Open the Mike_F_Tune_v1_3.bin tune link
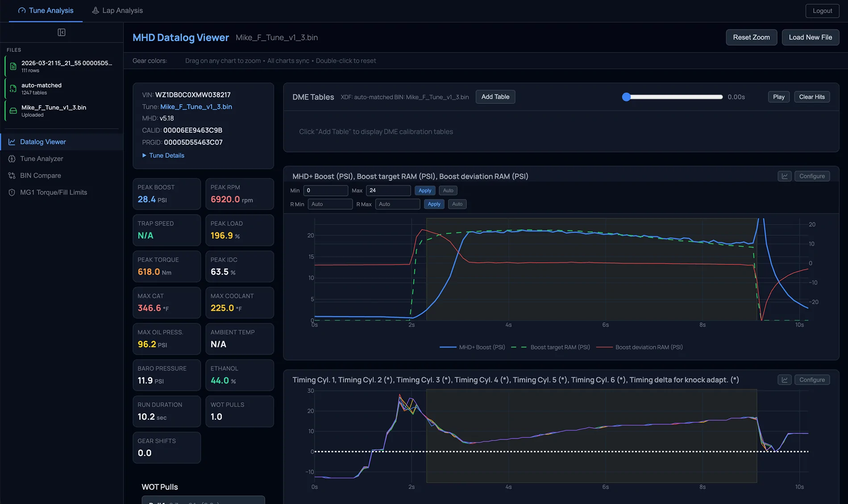Viewport: 848px width, 504px height. click(196, 107)
